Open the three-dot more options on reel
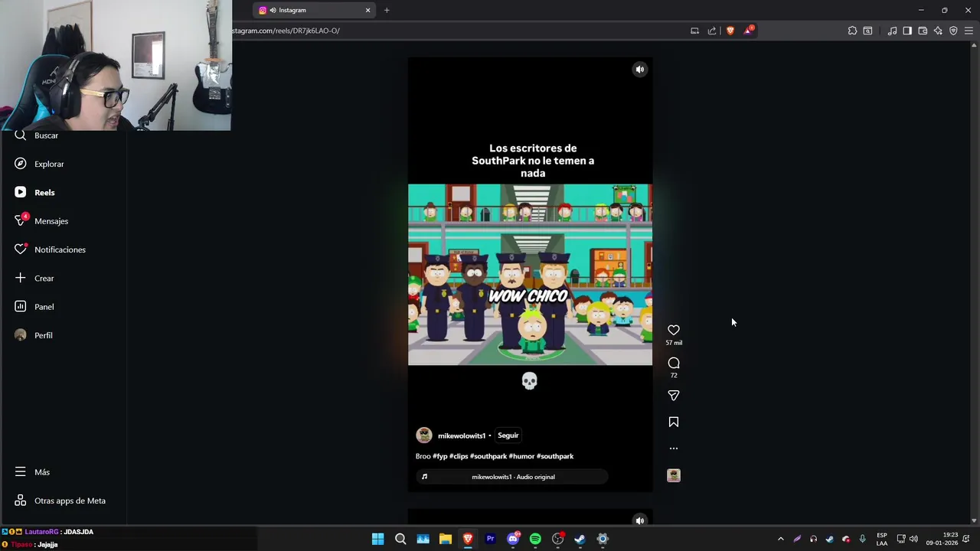 coord(674,448)
